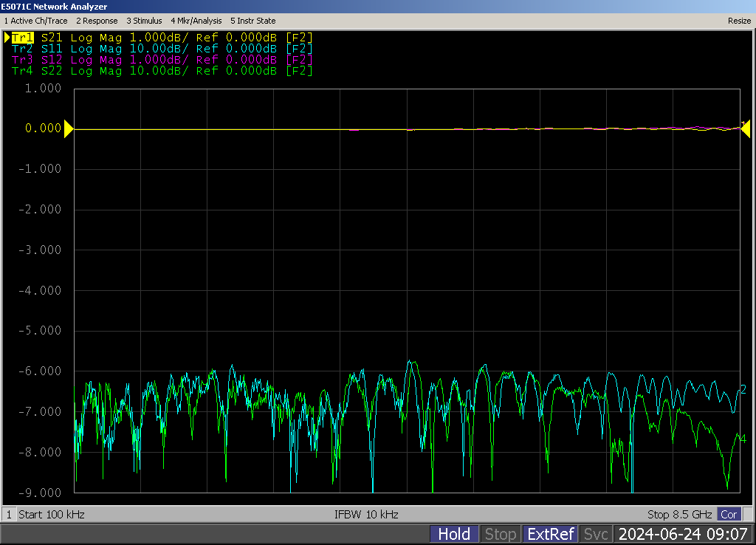This screenshot has width=756, height=545.
Task: Click the Hold status indicator
Action: [454, 534]
